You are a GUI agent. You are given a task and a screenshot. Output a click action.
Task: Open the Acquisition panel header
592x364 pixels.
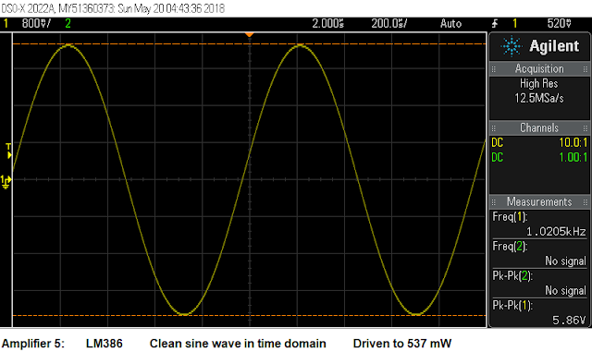(x=539, y=69)
